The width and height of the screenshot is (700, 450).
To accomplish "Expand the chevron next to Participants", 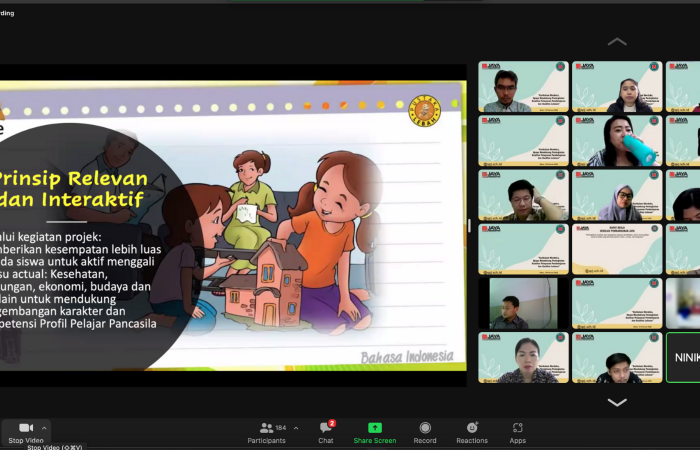I will pyautogui.click(x=296, y=428).
